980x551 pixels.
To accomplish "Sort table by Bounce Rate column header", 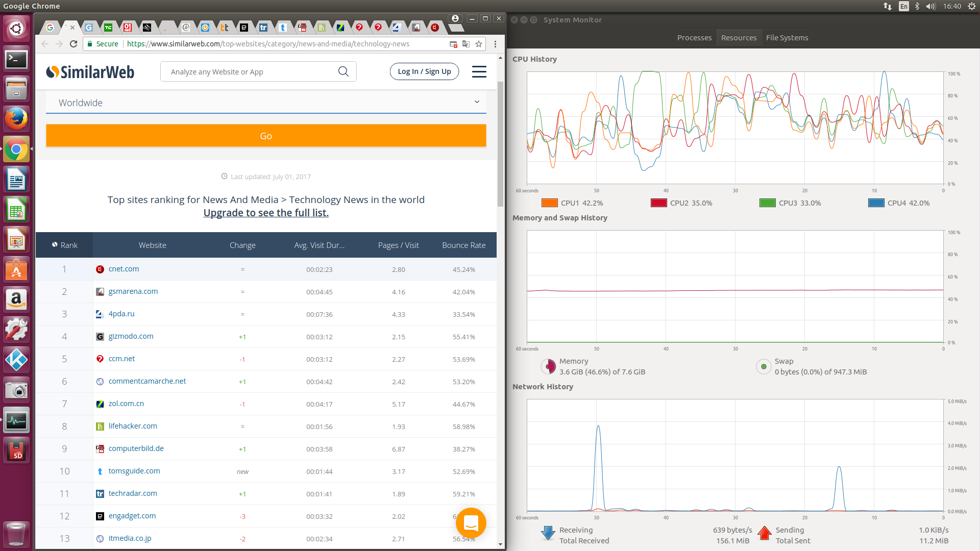I will (463, 245).
